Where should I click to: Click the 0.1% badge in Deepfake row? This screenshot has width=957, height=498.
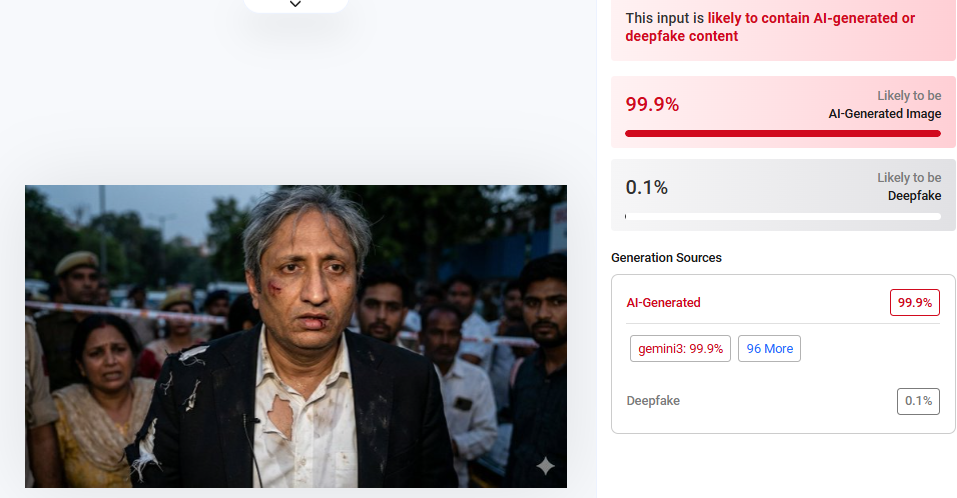pyautogui.click(x=917, y=401)
